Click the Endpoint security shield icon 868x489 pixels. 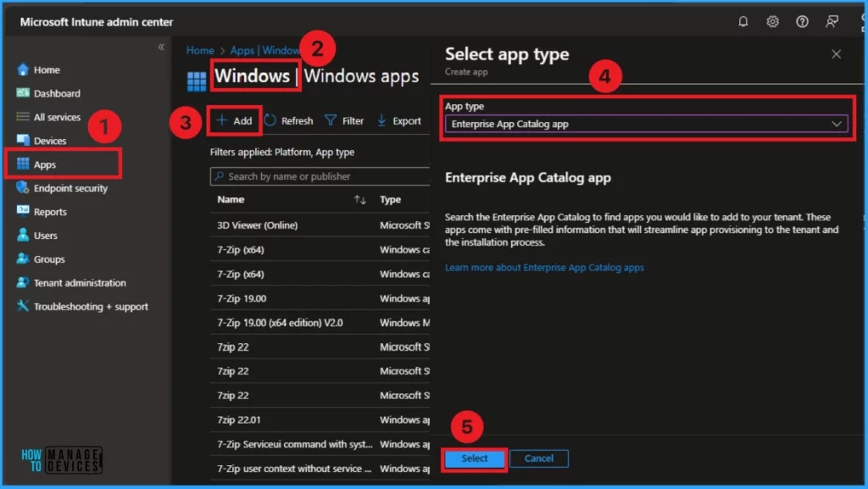[23, 187]
